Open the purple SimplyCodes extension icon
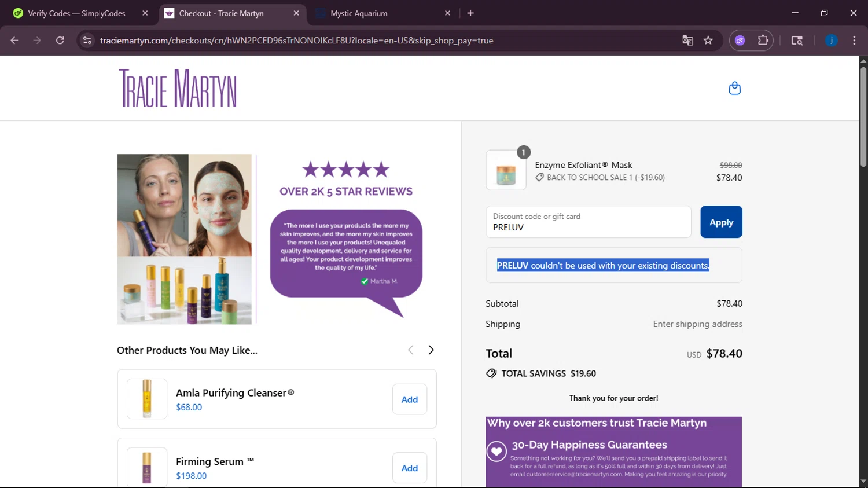The height and width of the screenshot is (488, 868). (x=740, y=41)
